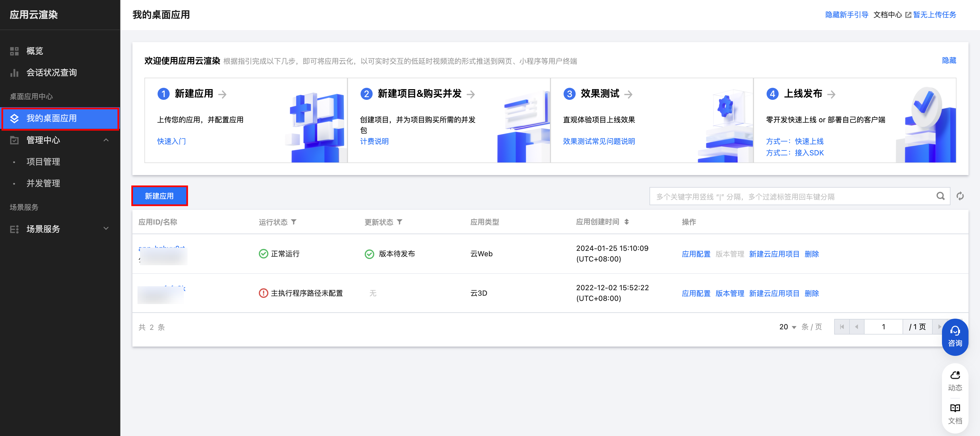Open 快速入门 link in step one
The width and height of the screenshot is (980, 436).
pyautogui.click(x=171, y=141)
